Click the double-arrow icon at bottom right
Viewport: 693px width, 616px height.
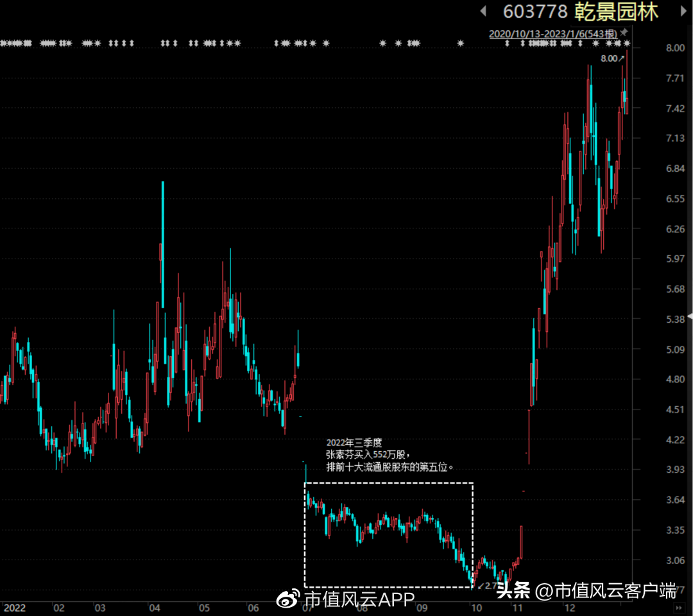[678, 608]
